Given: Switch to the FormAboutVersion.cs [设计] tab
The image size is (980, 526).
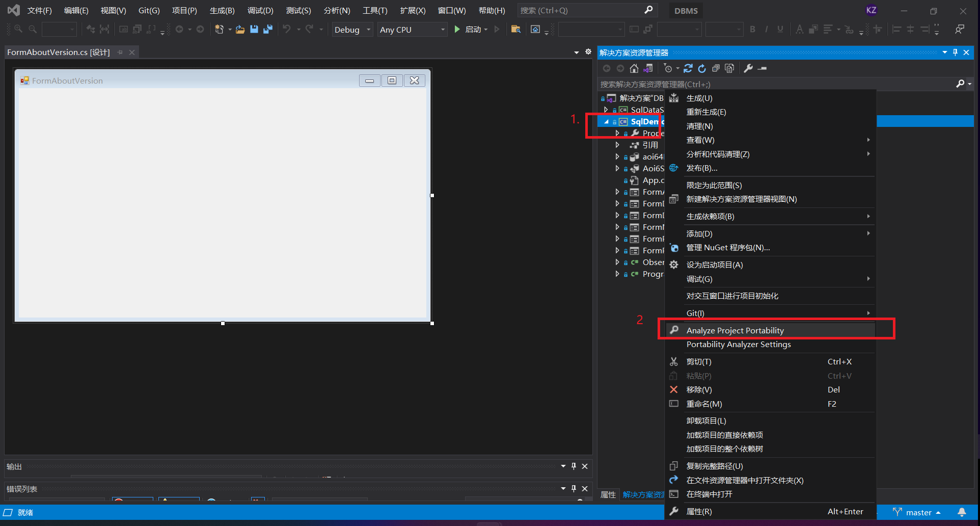Looking at the screenshot, I should tap(59, 52).
